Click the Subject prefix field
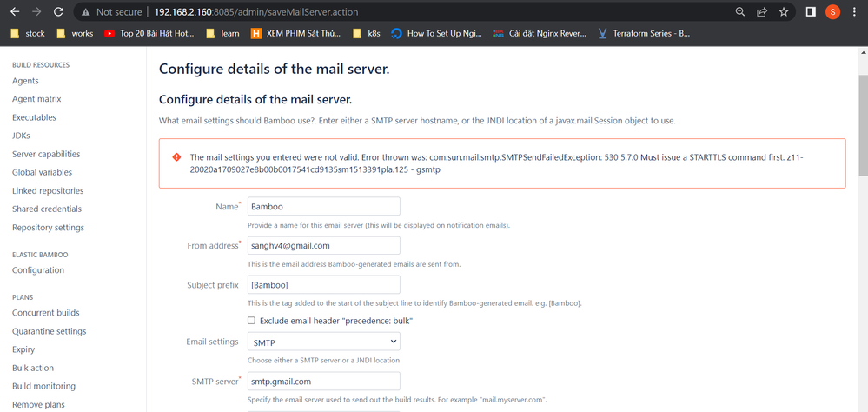Viewport: 868px width, 412px height. [x=324, y=284]
